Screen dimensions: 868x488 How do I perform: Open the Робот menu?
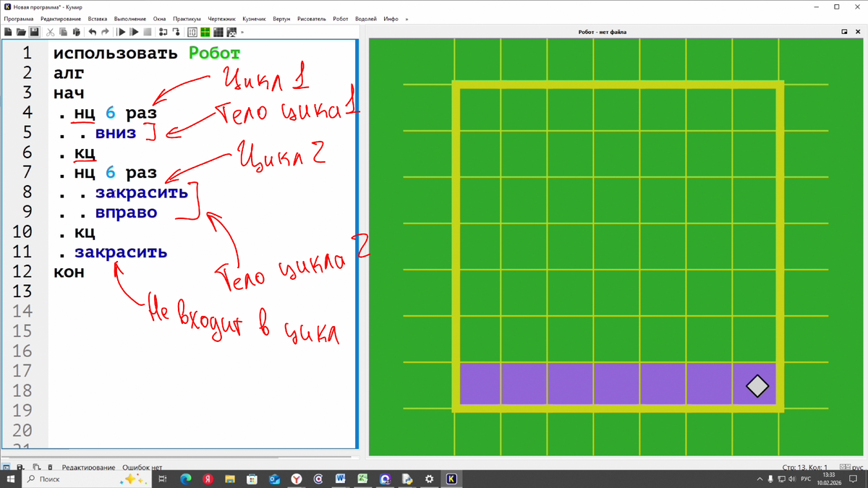(341, 19)
